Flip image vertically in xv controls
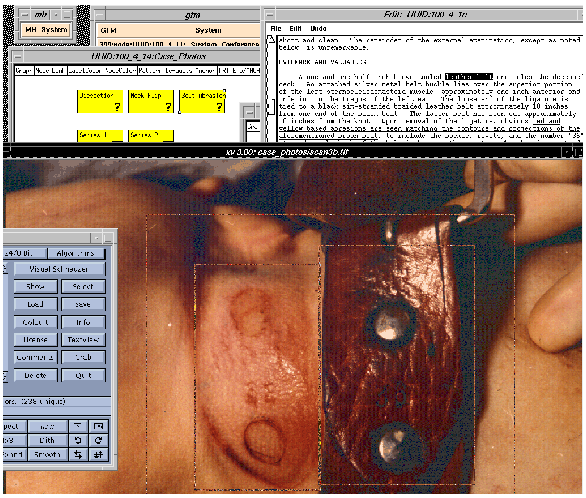Viewport: 586px width, 498px height. coord(98,454)
